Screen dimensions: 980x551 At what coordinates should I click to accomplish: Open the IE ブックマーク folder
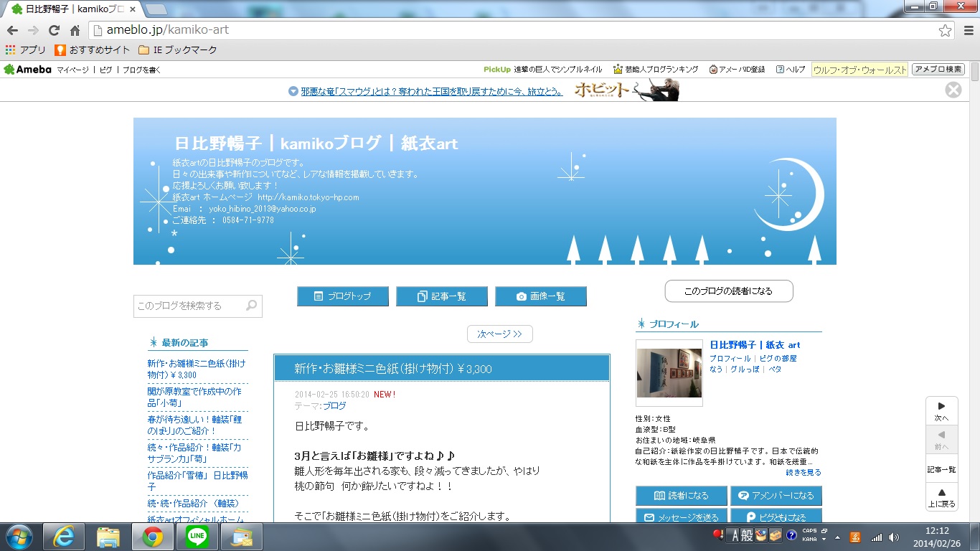point(178,50)
